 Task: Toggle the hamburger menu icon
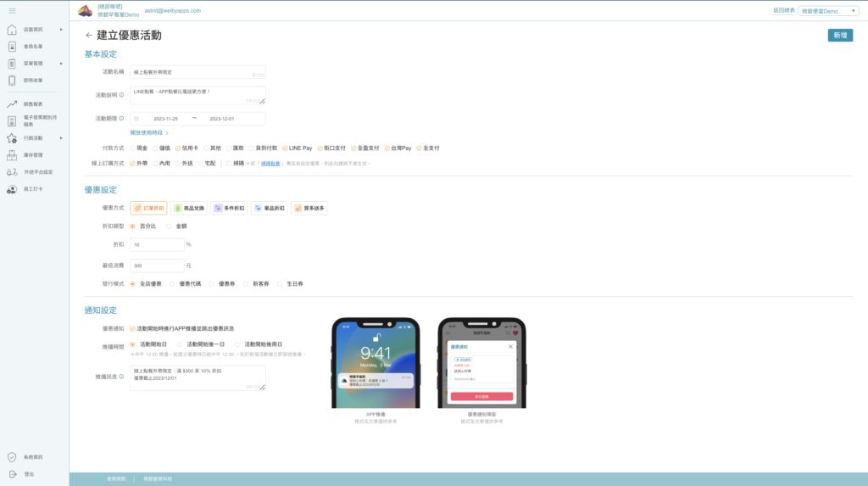(x=12, y=10)
